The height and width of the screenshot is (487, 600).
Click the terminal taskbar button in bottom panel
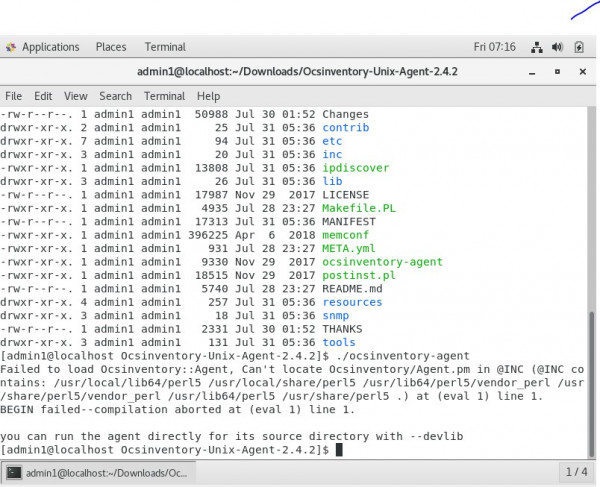99,473
